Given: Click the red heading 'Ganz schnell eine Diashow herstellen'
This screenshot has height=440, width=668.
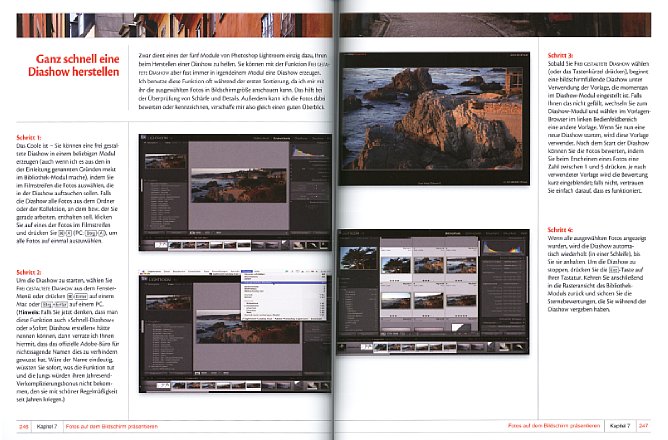Looking at the screenshot, I should point(74,65).
